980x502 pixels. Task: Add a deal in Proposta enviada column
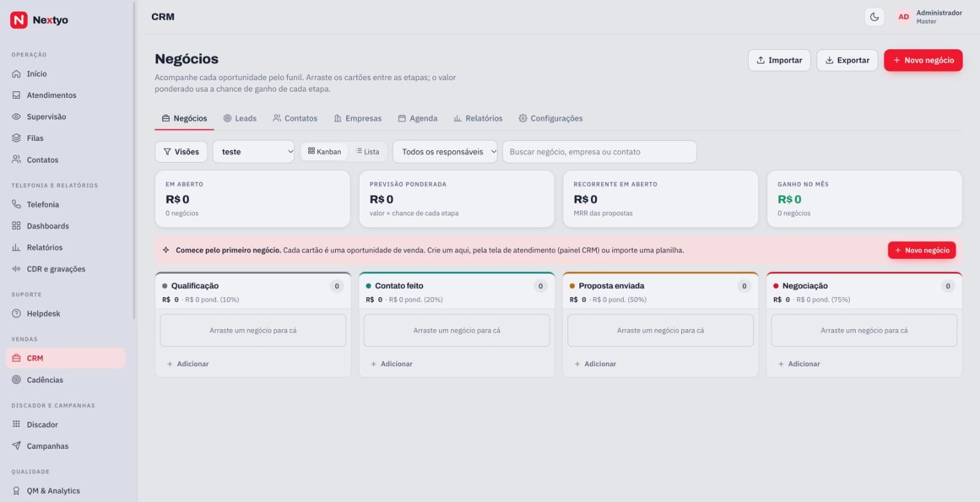596,364
